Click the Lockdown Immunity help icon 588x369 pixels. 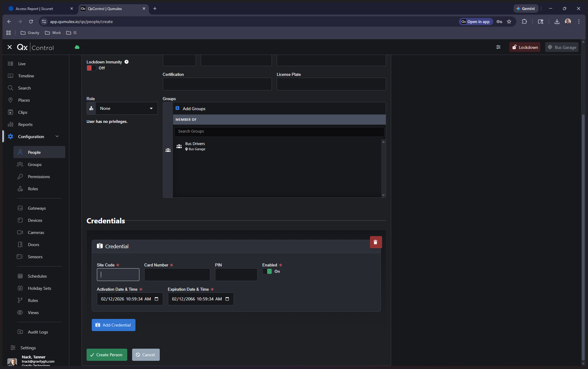click(127, 62)
